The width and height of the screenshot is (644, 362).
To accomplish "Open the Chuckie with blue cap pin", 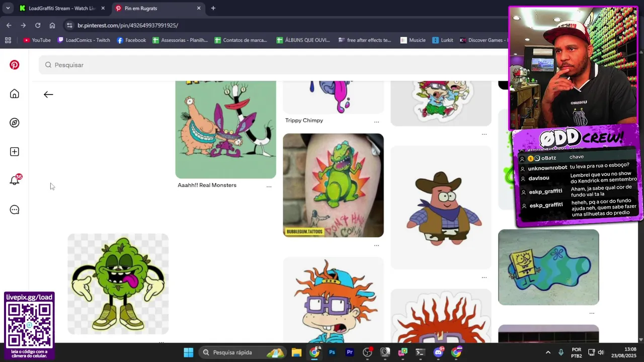I will click(333, 300).
